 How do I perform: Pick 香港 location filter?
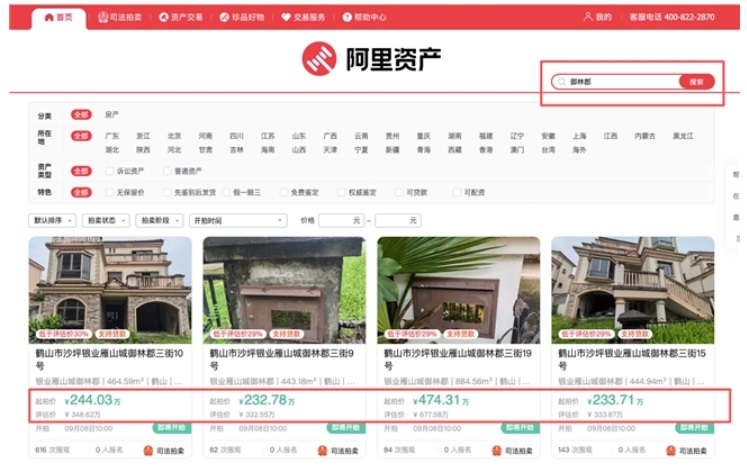click(x=486, y=150)
